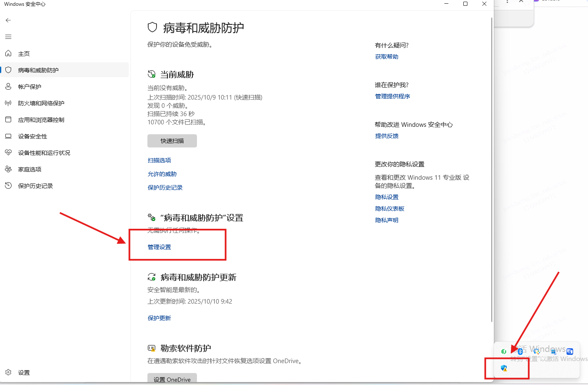The height and width of the screenshot is (385, 588).
Task: Open 应用和浏览器控制 in the sidebar
Action: pos(65,119)
